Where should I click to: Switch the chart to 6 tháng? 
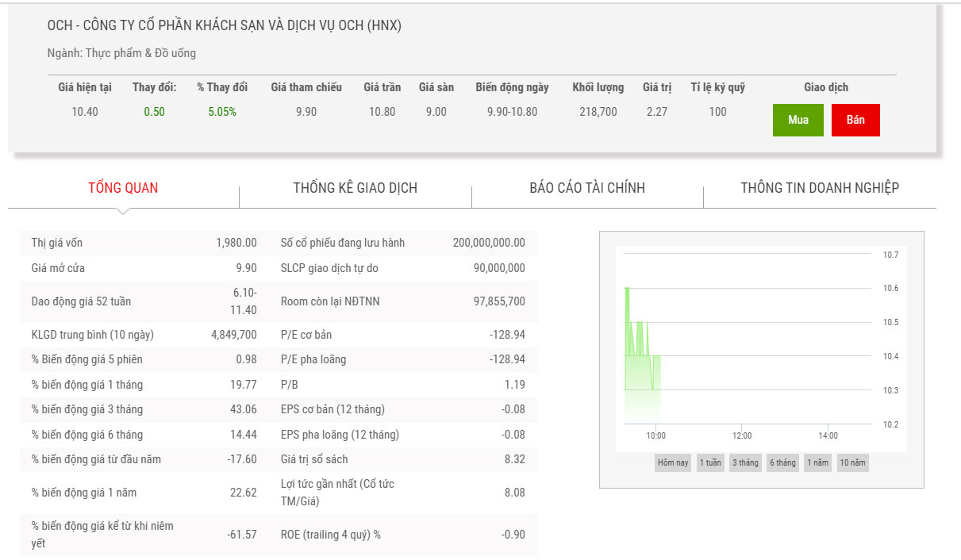[x=782, y=462]
